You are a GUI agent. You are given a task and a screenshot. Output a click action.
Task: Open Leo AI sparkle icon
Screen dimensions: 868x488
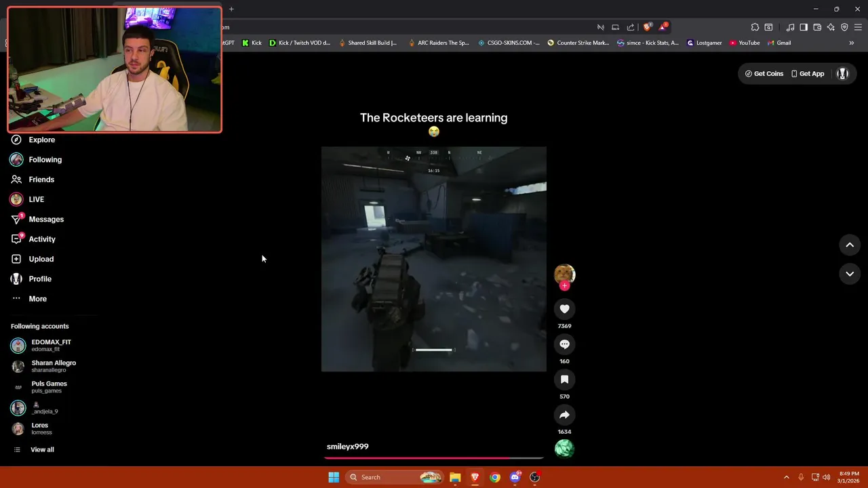(x=831, y=27)
